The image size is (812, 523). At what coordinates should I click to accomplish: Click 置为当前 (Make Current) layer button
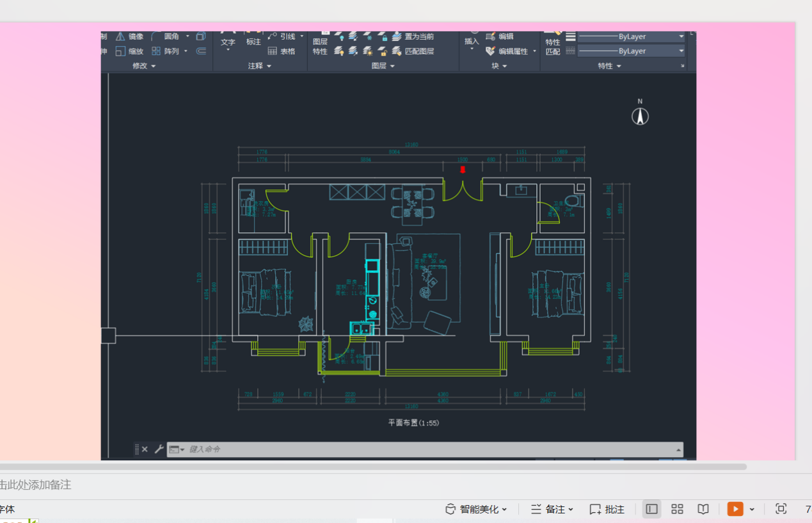click(x=397, y=36)
